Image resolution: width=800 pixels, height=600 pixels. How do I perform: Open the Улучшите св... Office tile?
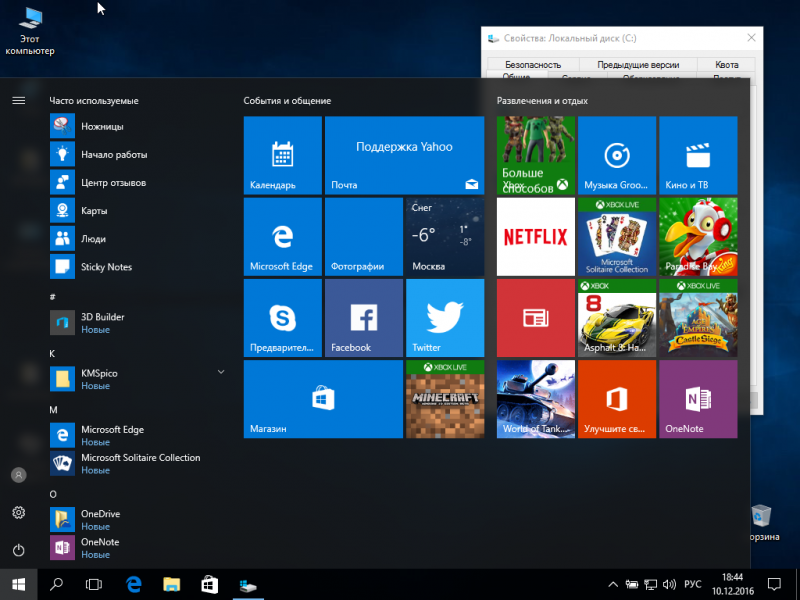(x=617, y=399)
